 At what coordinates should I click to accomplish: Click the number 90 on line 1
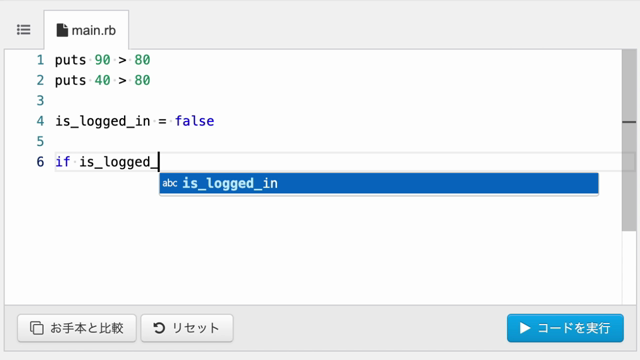[x=102, y=60]
